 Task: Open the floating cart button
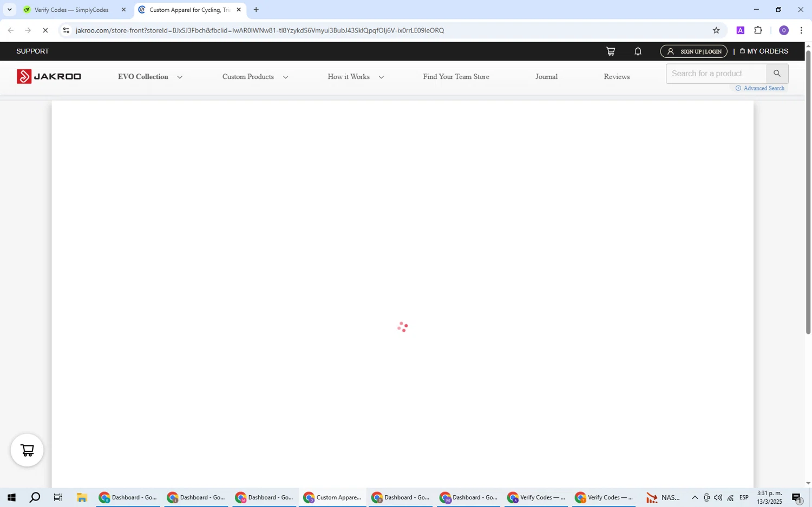(27, 450)
